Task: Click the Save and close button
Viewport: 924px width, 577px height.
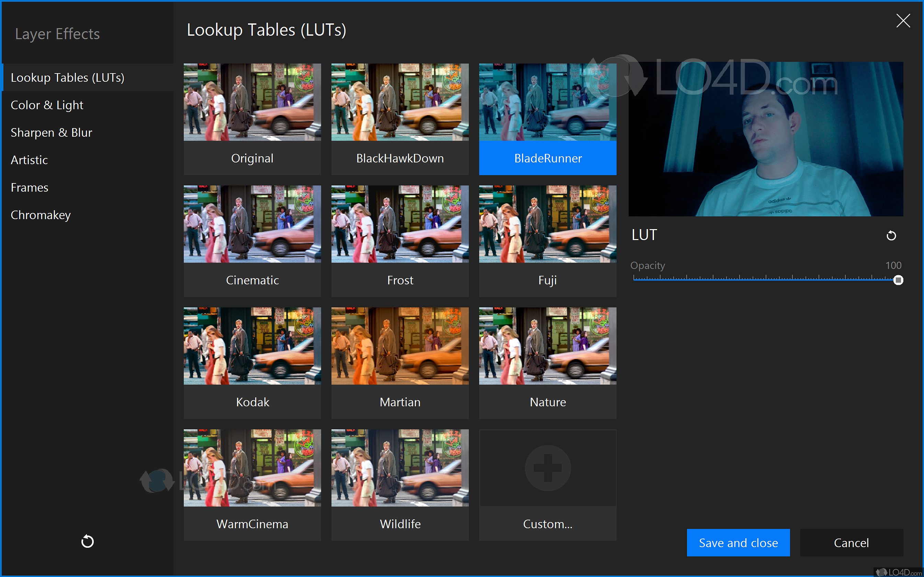Action: [x=738, y=542]
